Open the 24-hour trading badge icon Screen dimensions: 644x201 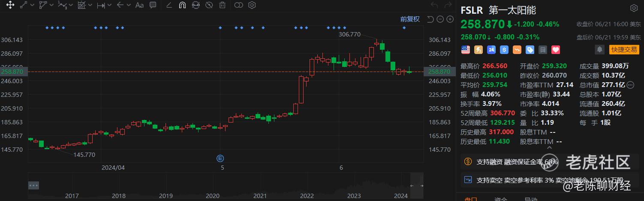[x=491, y=50]
